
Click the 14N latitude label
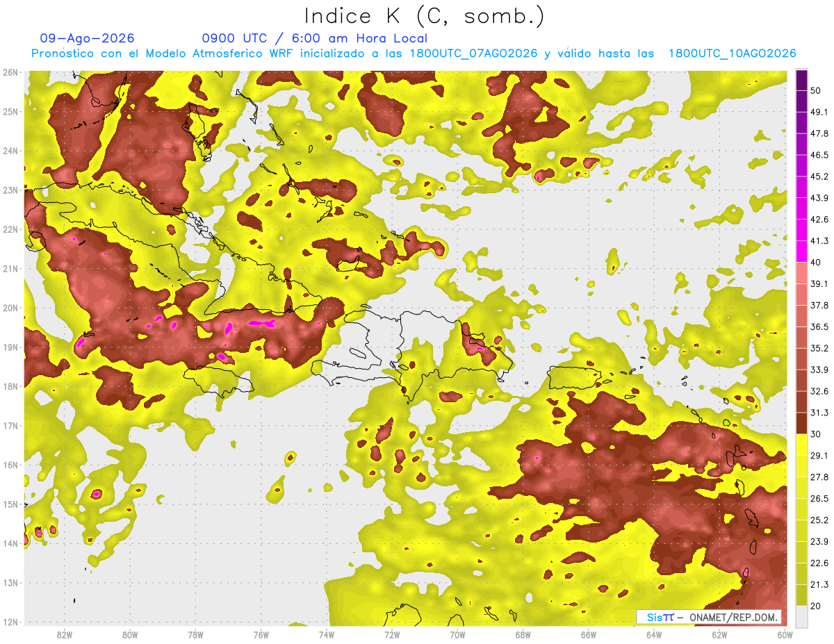(10, 543)
